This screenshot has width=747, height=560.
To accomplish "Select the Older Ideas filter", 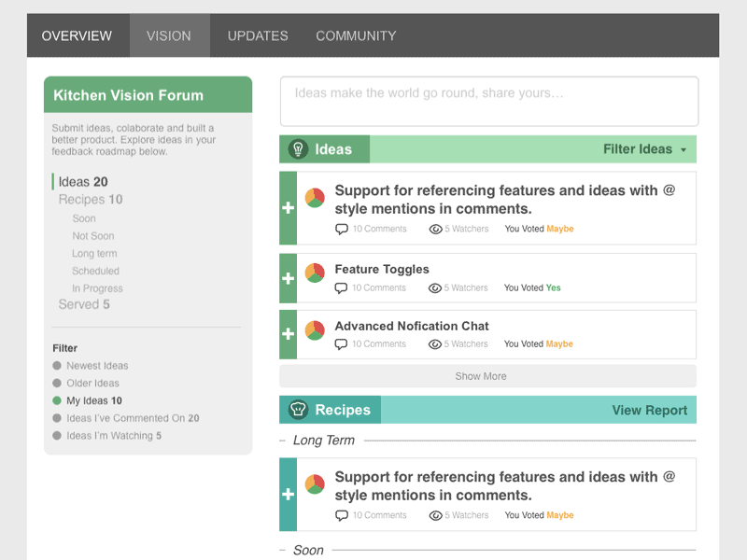I will (86, 384).
